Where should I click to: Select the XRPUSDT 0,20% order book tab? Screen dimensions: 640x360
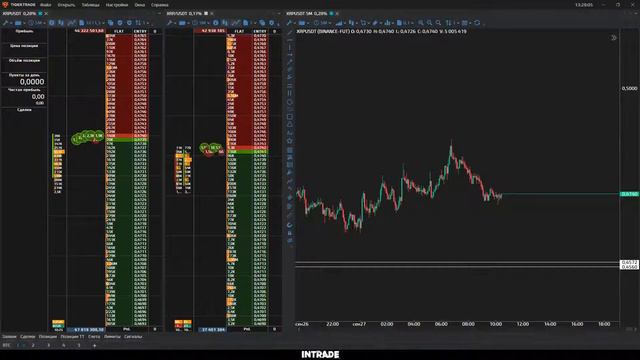[19, 13]
